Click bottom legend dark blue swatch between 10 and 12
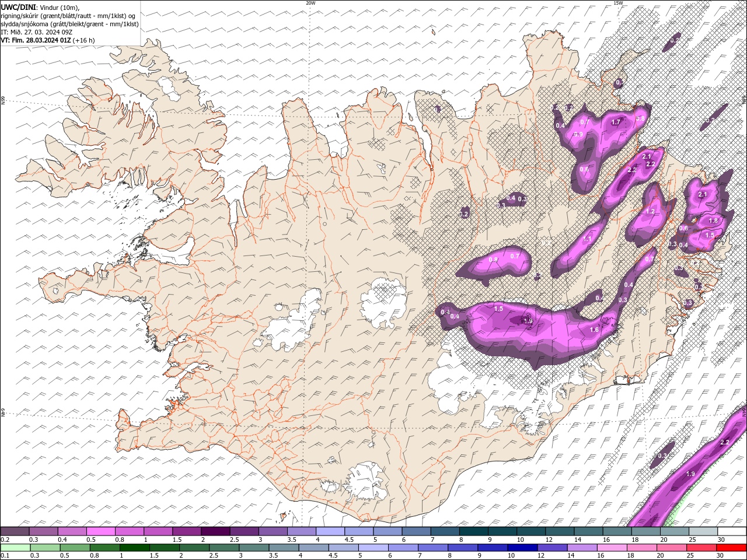Screen dimensions: 747x560 click(x=523, y=547)
